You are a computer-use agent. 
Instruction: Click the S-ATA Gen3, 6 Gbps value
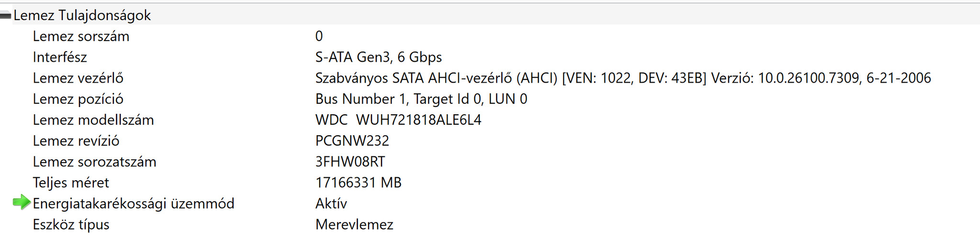pos(378,57)
